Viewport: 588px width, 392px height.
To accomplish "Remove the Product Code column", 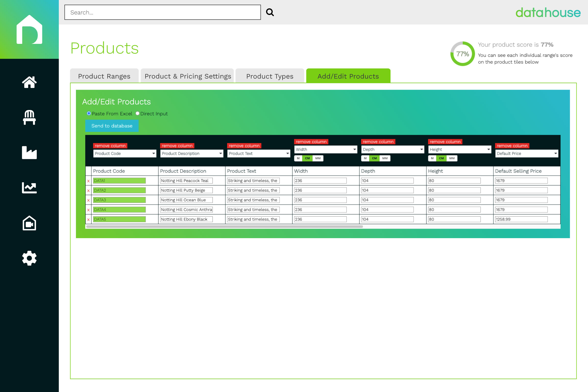I will 110,146.
